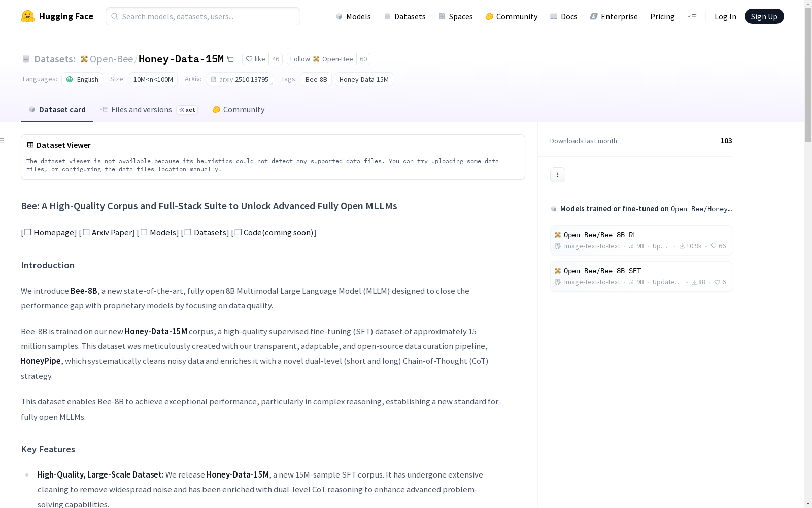Follow the Open-Bee organization
This screenshot has height=508, width=812.
click(x=321, y=59)
